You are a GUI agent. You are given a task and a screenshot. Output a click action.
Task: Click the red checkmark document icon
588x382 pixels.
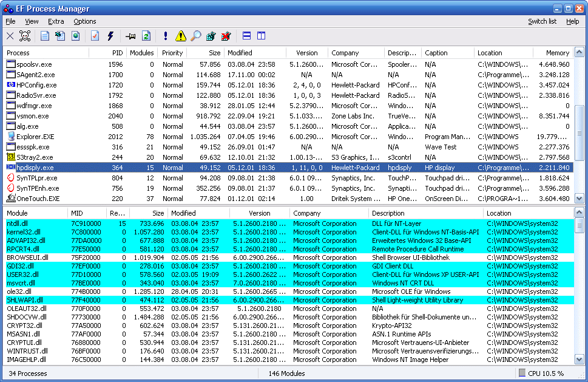tap(95, 36)
